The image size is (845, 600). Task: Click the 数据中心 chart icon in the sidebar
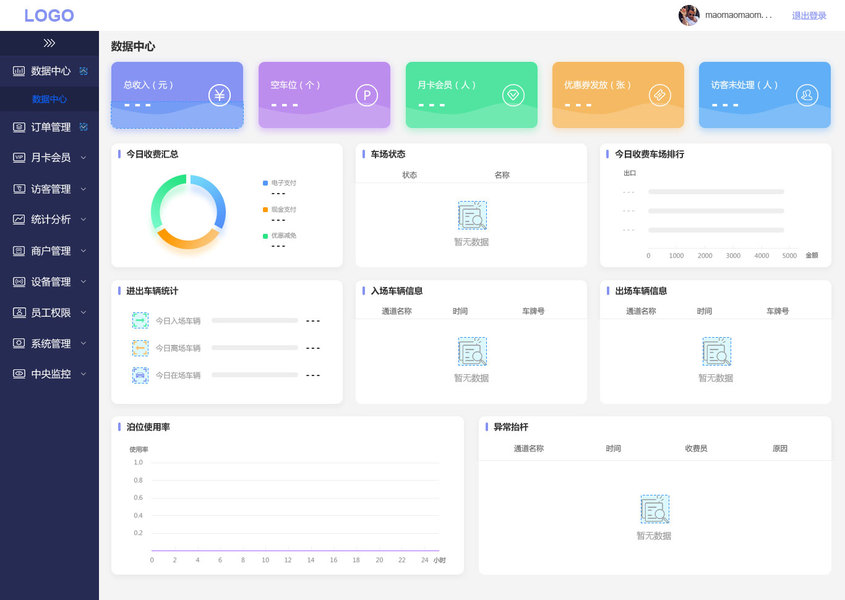[19, 71]
